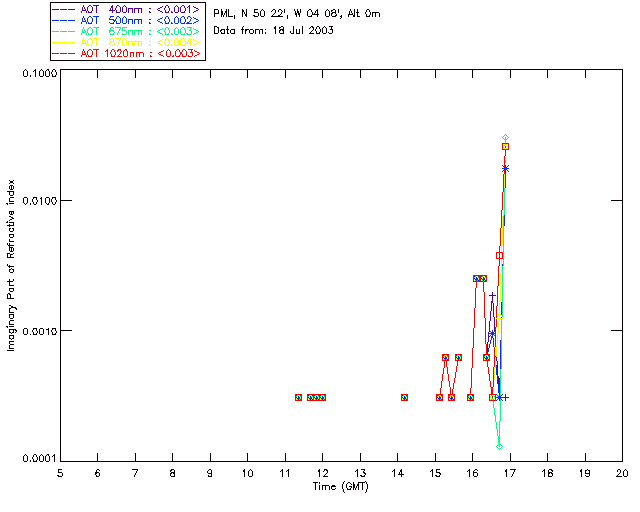Click the x-axis tick label 17
Image resolution: width=640 pixels, height=512 pixels.
coord(510,473)
